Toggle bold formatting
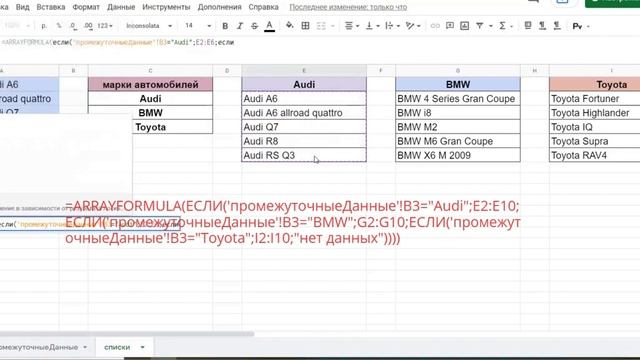This screenshot has width=640, height=360. (225, 26)
